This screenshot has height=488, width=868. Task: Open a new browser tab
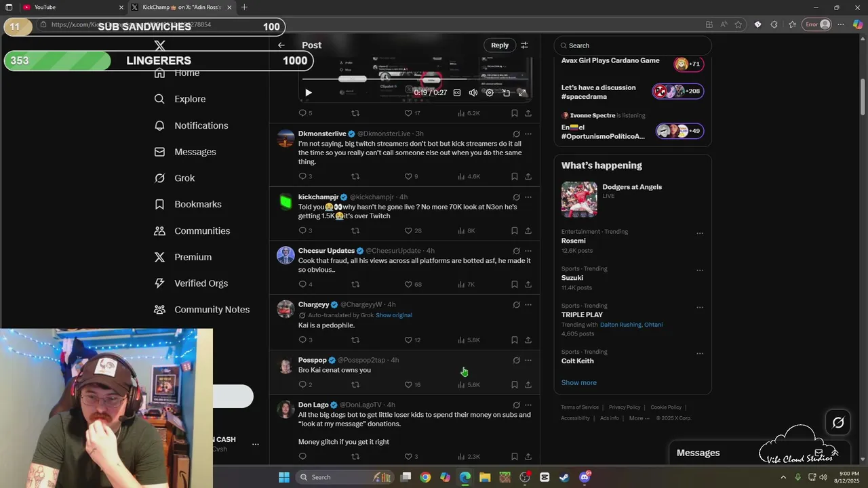pyautogui.click(x=244, y=7)
